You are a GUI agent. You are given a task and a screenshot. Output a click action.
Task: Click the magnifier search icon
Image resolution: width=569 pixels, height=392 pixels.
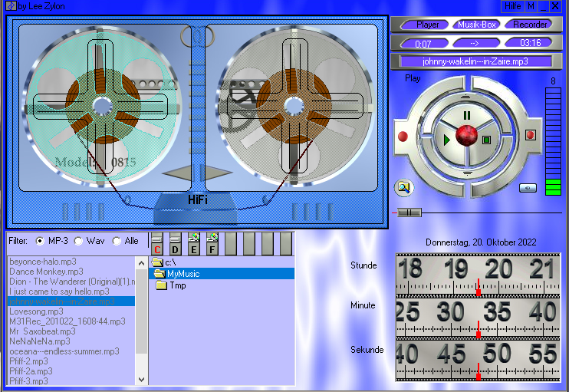[x=403, y=187]
